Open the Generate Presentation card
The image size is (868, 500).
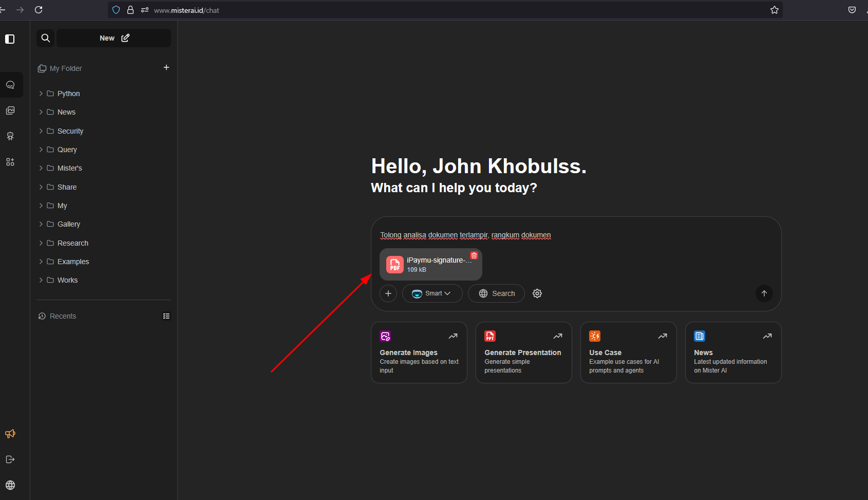[x=523, y=353]
